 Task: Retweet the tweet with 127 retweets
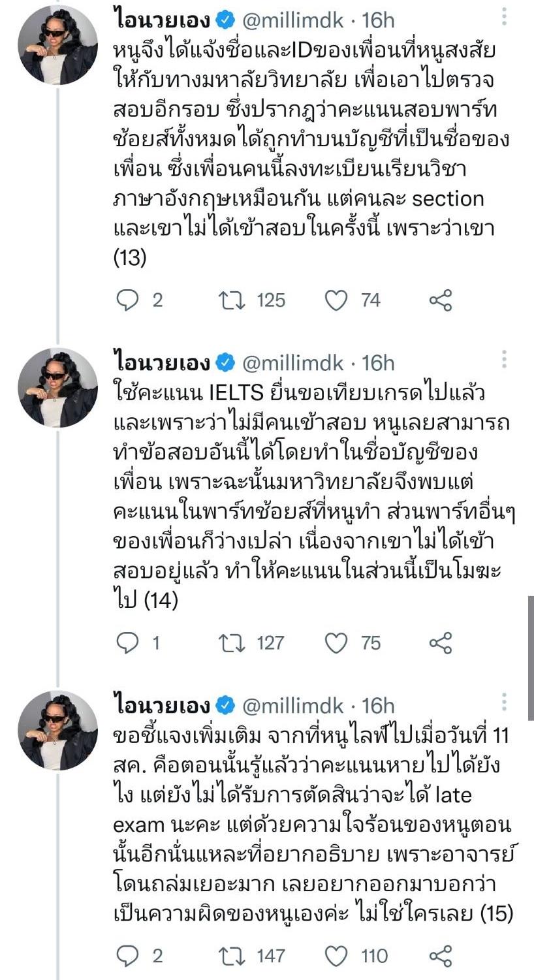232,643
